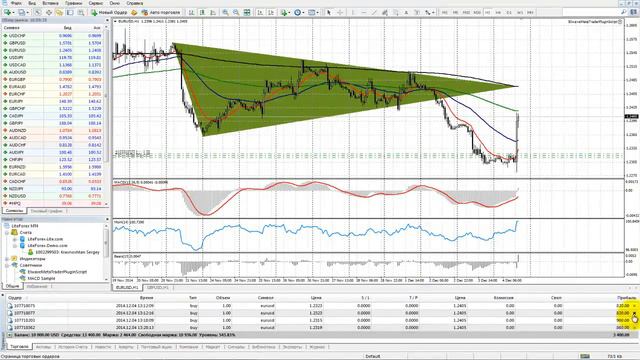
Task: Close order 107718077 with its X button
Action: 634,313
